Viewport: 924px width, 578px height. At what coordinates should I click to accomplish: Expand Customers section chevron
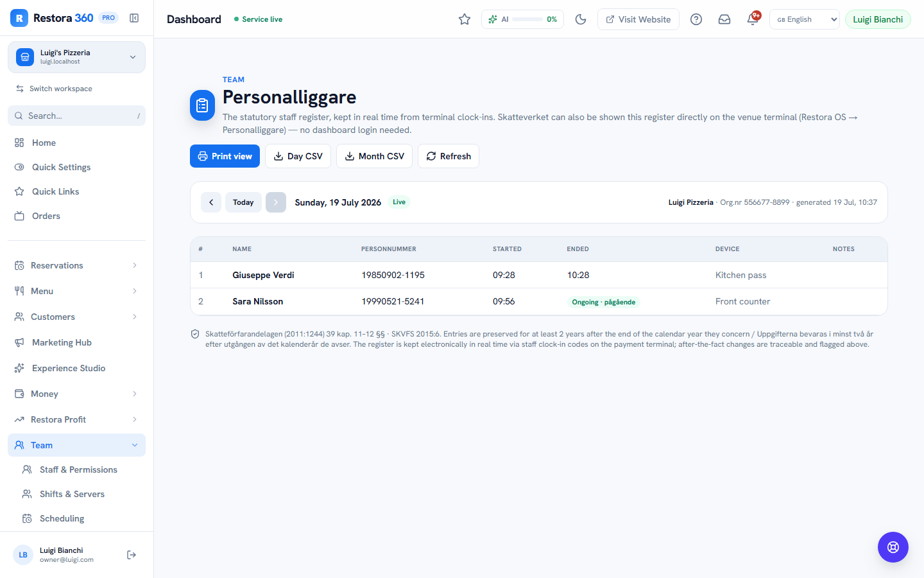(135, 317)
